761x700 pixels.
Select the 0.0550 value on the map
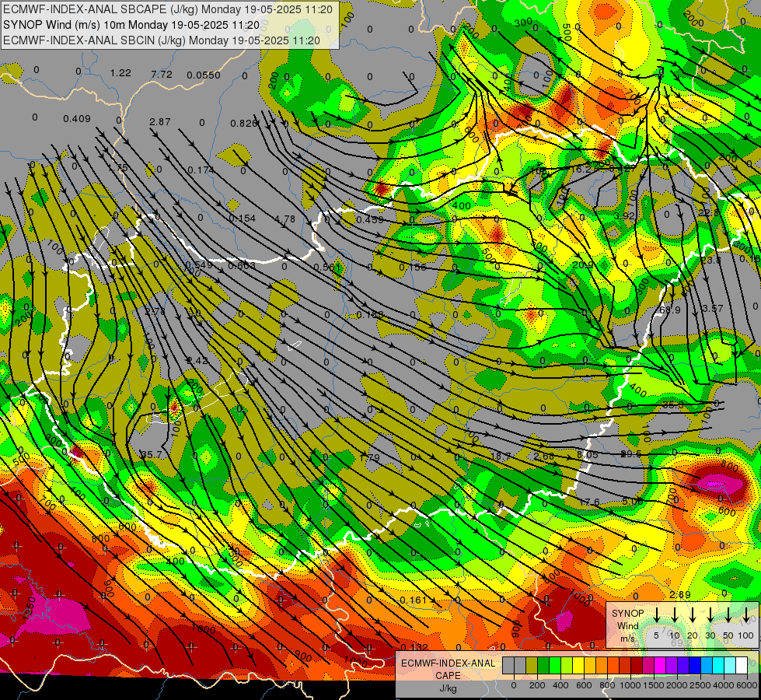pos(204,75)
